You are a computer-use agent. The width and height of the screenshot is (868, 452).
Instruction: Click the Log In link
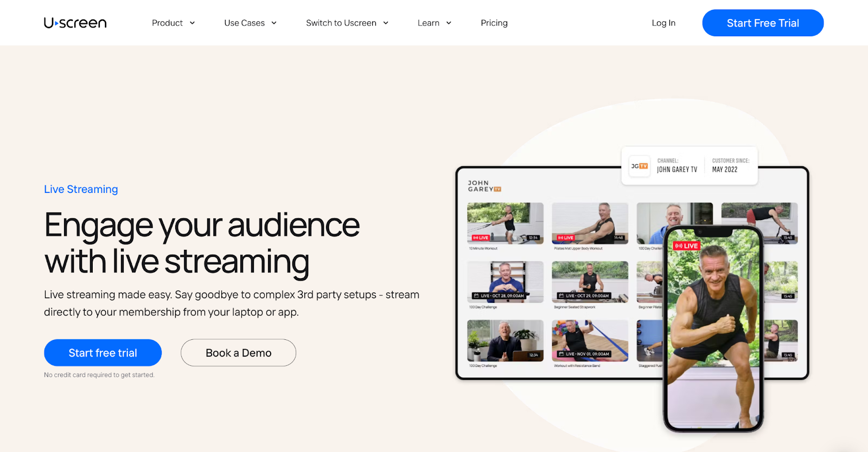pyautogui.click(x=663, y=23)
